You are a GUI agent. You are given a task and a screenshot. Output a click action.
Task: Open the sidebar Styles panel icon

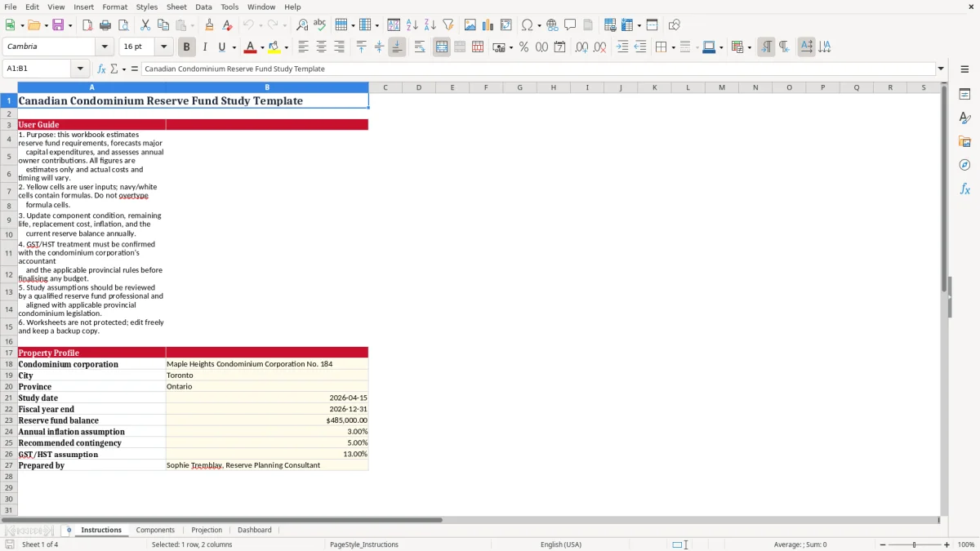coord(964,118)
